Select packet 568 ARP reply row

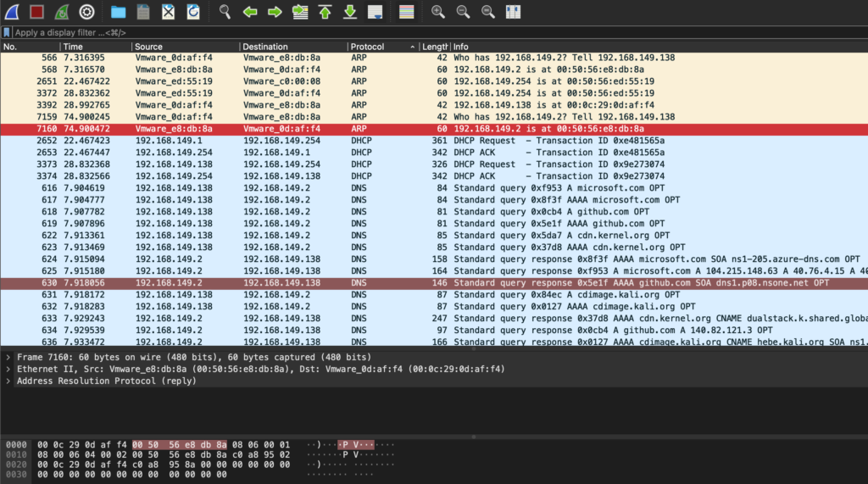point(434,70)
